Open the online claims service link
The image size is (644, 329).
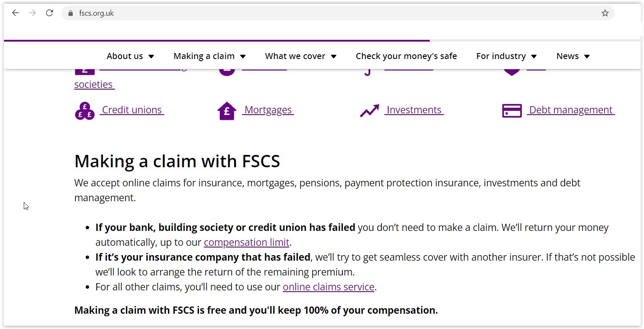pyautogui.click(x=328, y=287)
